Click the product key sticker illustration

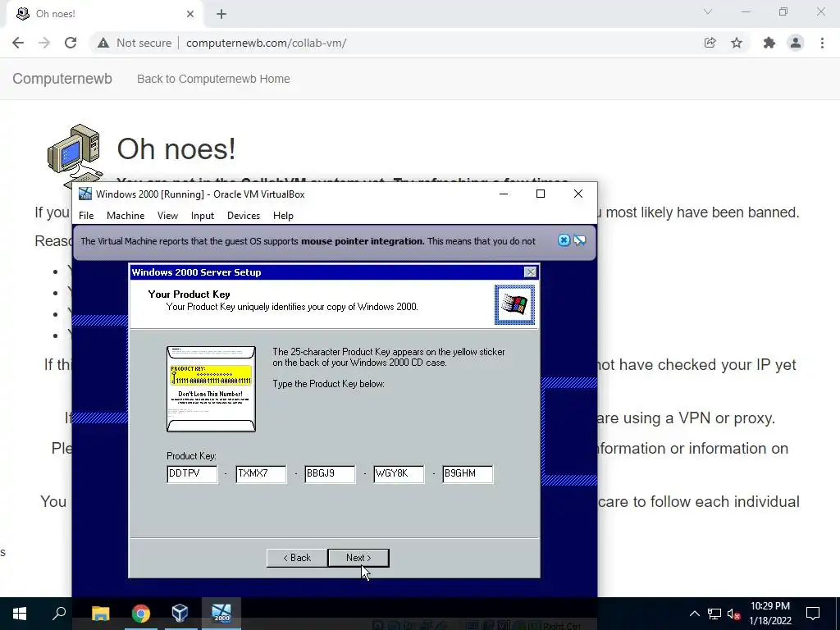[x=211, y=389]
